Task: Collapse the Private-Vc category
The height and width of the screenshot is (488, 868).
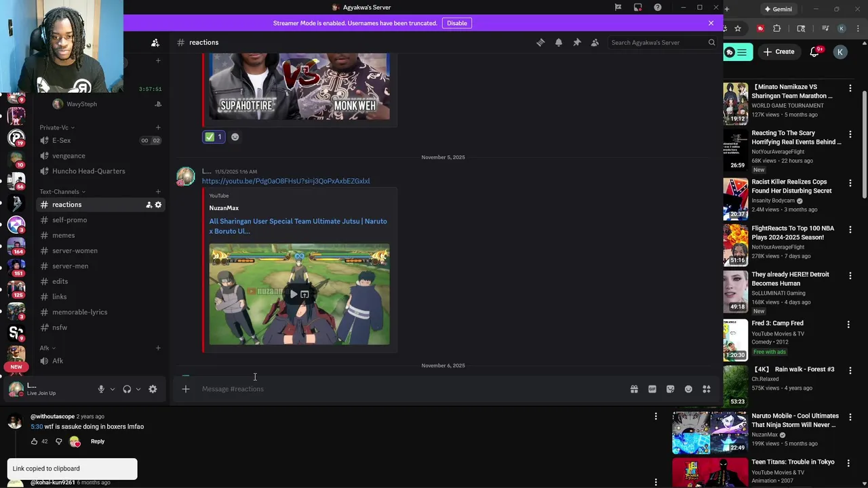Action: tap(57, 127)
